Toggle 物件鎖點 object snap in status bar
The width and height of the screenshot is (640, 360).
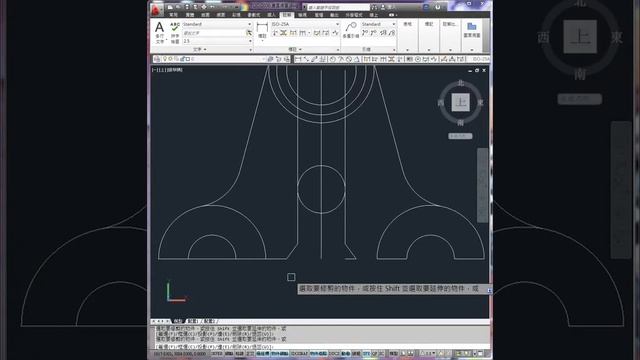click(x=280, y=353)
